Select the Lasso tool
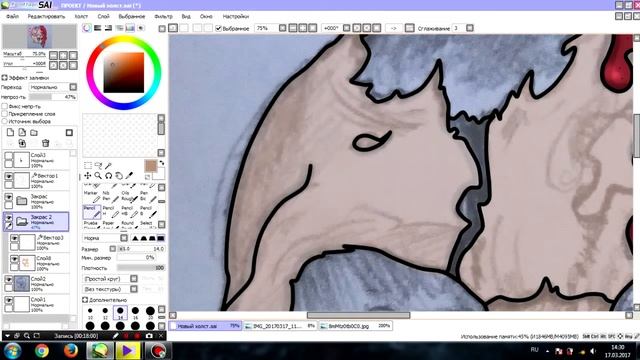Viewport: 640px width, 360px height. (x=98, y=165)
